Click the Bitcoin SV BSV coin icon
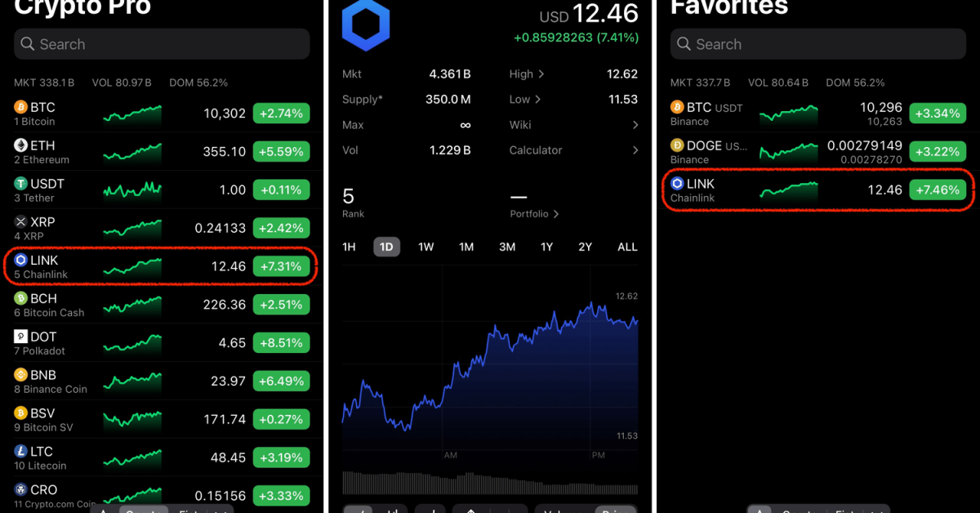The image size is (980, 513). click(x=21, y=413)
